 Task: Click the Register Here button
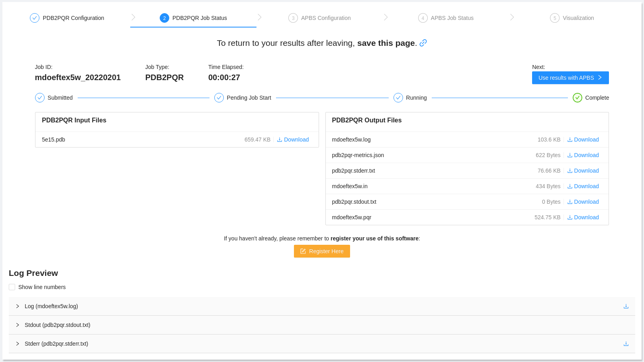[x=322, y=251]
